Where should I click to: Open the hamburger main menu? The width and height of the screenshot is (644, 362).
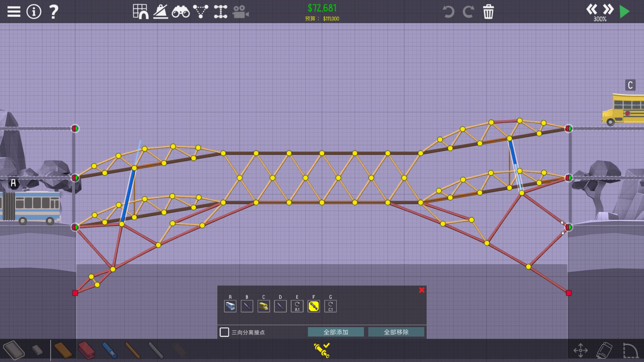(14, 12)
